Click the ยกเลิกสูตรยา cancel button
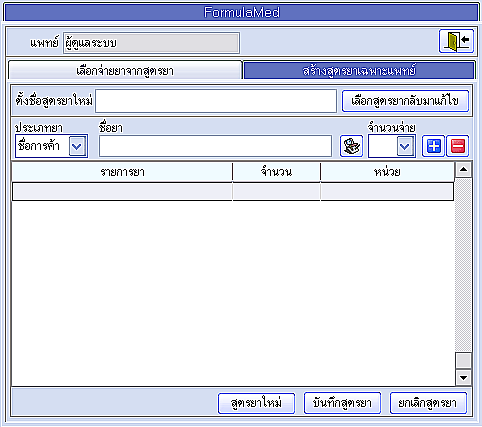Image resolution: width=482 pixels, height=427 pixels. 428,403
